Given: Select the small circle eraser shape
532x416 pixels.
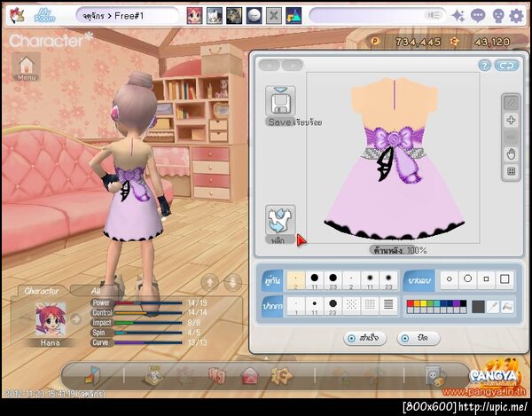Looking at the screenshot, I should click(x=450, y=279).
